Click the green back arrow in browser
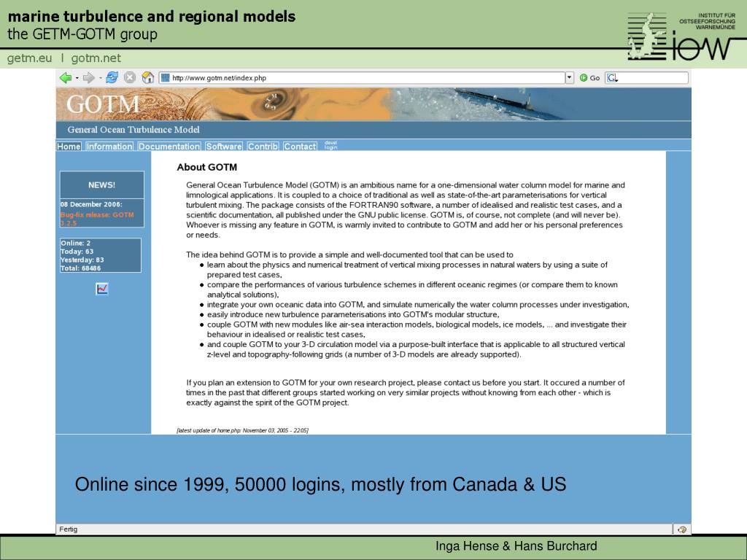Image resolution: width=747 pixels, height=560 pixels. [65, 77]
